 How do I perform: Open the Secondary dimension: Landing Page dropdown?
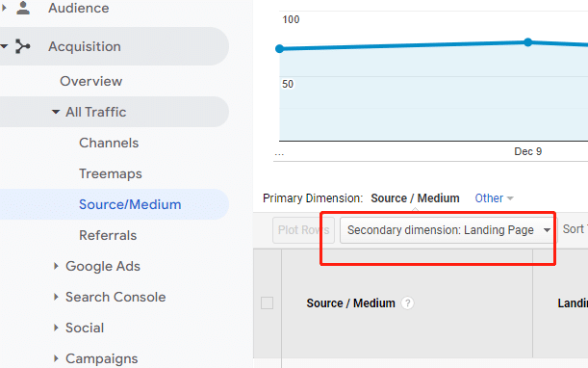pos(448,230)
